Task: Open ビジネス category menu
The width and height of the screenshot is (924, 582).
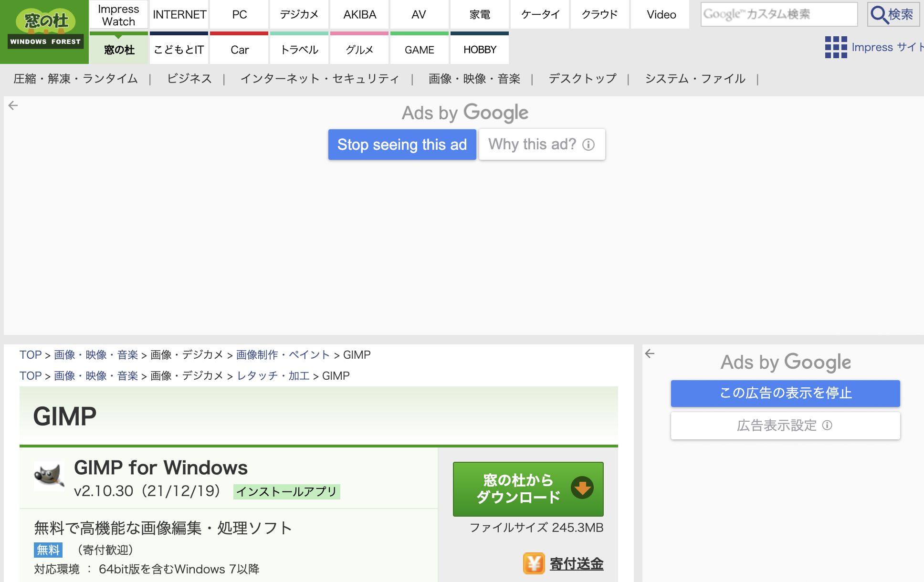Action: (x=189, y=79)
